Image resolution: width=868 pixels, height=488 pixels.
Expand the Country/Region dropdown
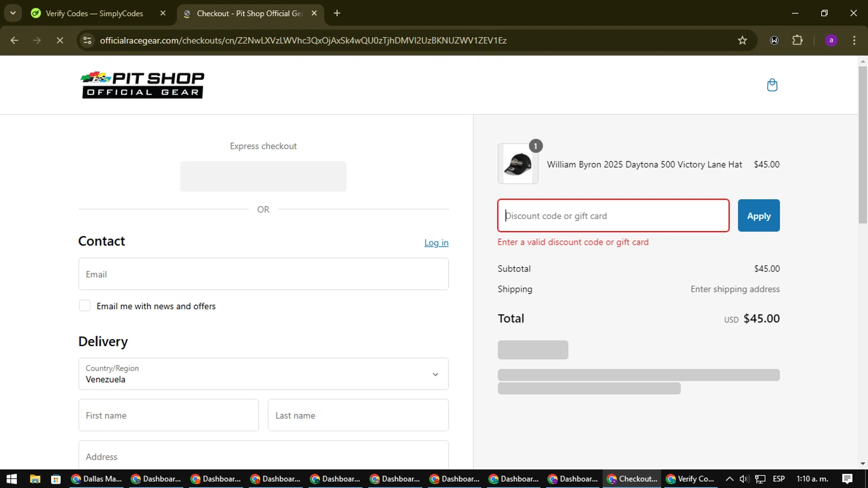pyautogui.click(x=263, y=374)
